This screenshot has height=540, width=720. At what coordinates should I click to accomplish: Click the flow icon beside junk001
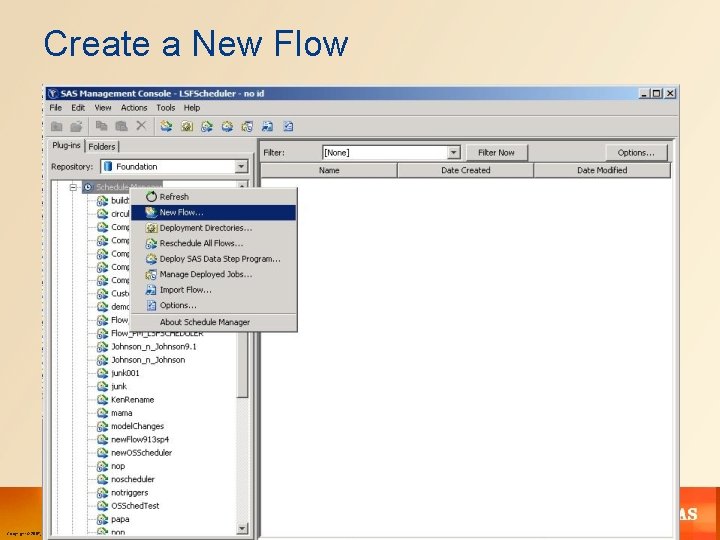pyautogui.click(x=102, y=373)
